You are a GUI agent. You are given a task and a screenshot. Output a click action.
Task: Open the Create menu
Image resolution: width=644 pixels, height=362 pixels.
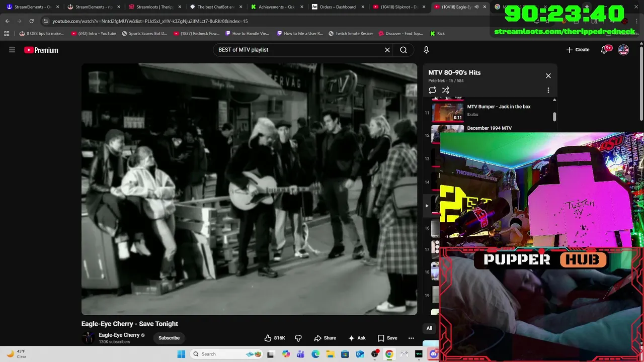(x=578, y=50)
